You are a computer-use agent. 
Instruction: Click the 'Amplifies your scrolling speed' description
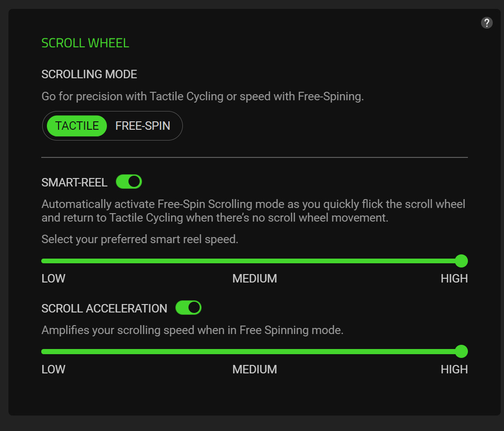pyautogui.click(x=192, y=330)
